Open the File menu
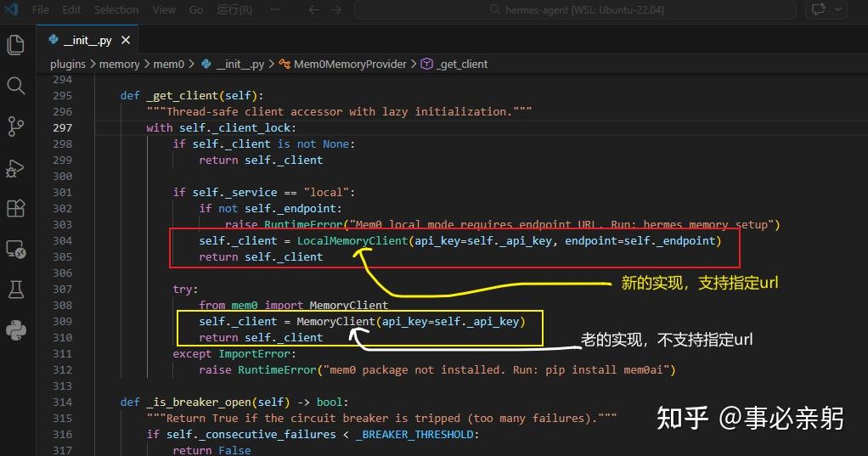The width and height of the screenshot is (868, 456). 41,10
